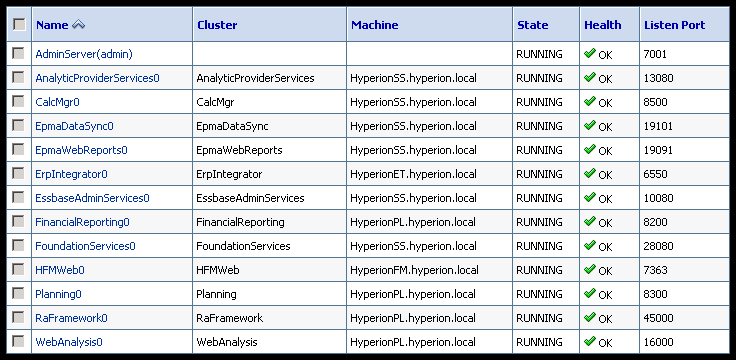Sort table by Machine column header
The width and height of the screenshot is (736, 360).
click(375, 25)
